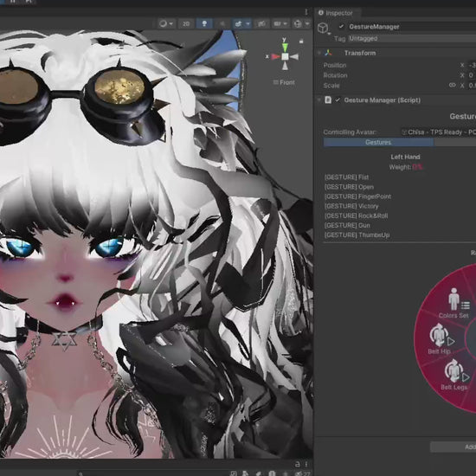This screenshot has height=476, width=476.
Task: Open Belt Hip in radial menu
Action: pyautogui.click(x=441, y=338)
